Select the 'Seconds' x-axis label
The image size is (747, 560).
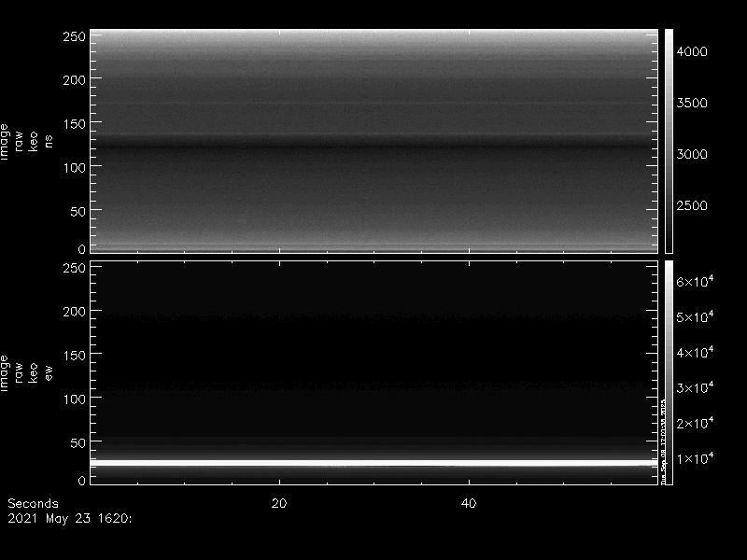[x=33, y=503]
